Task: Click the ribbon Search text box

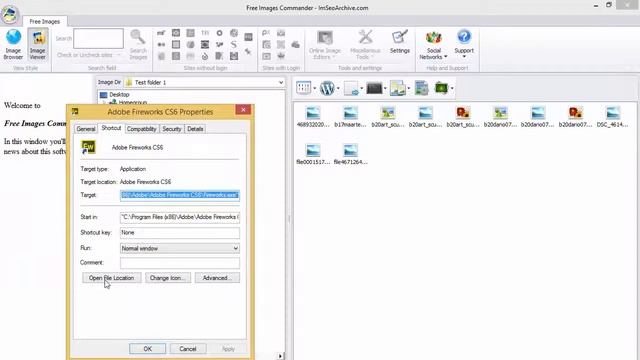Action: click(x=98, y=38)
